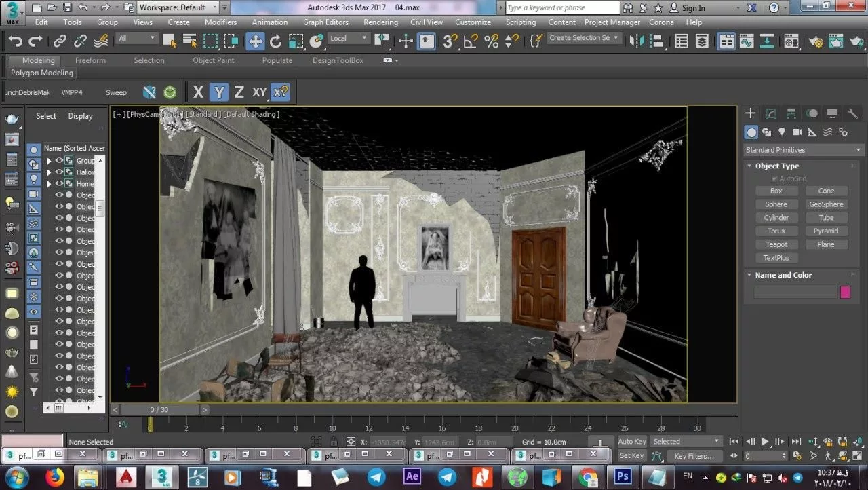Viewport: 868px width, 490px height.
Task: Click the pink object color swatch
Action: [x=845, y=292]
